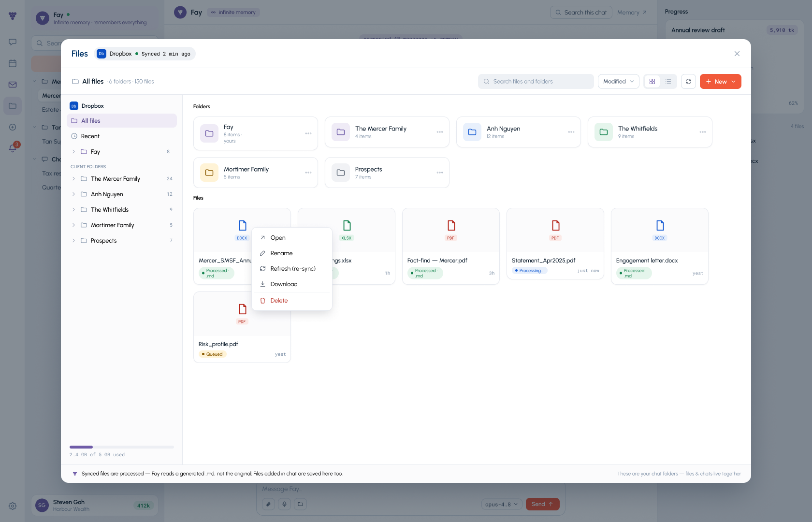812x522 pixels.
Task: Click folder icon in message bar
Action: tap(301, 504)
